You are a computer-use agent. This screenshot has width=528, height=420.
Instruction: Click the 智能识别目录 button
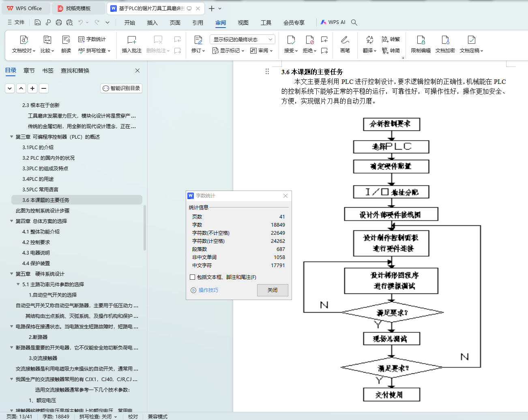pyautogui.click(x=121, y=88)
